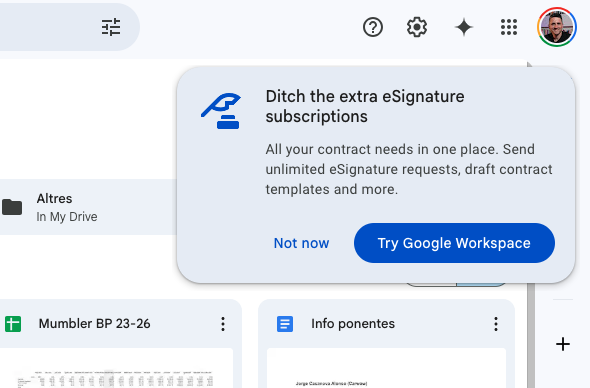Viewport: 590px width, 388px height.
Task: Open more actions for Mumbler BP 23-26
Action: pyautogui.click(x=223, y=324)
